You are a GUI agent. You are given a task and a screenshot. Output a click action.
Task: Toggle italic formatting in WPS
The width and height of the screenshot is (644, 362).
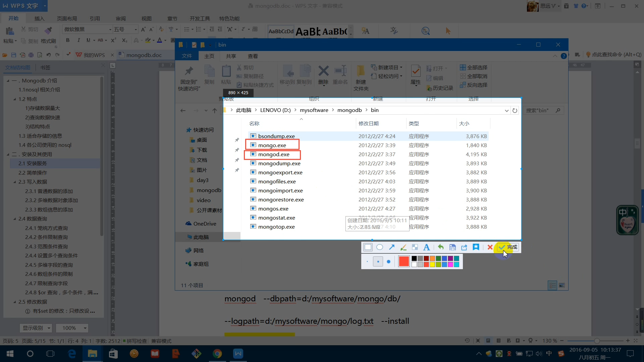click(78, 40)
